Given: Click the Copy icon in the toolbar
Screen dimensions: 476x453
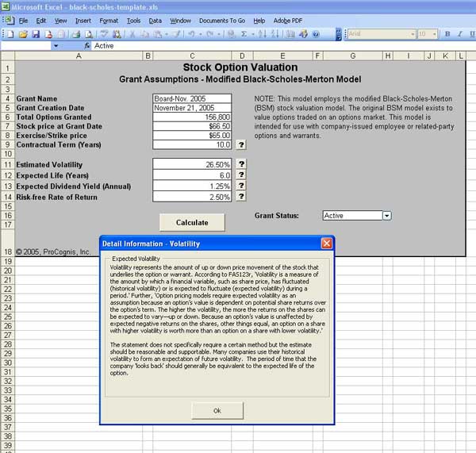Looking at the screenshot, I should pyautogui.click(x=145, y=34).
